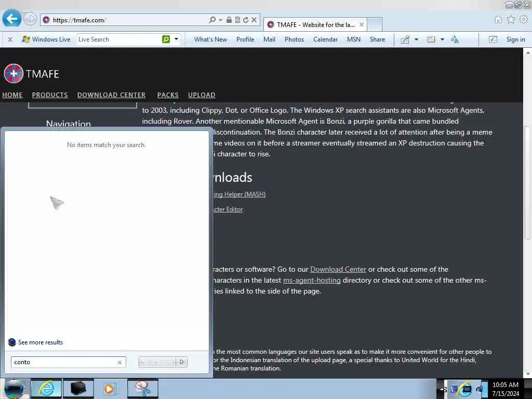
Task: Open Internet Explorer from the taskbar
Action: pyautogui.click(x=46, y=389)
